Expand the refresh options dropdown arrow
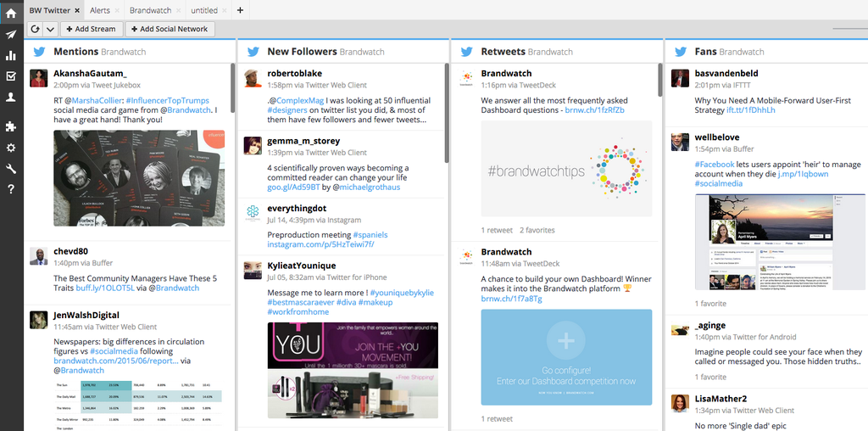 50,29
